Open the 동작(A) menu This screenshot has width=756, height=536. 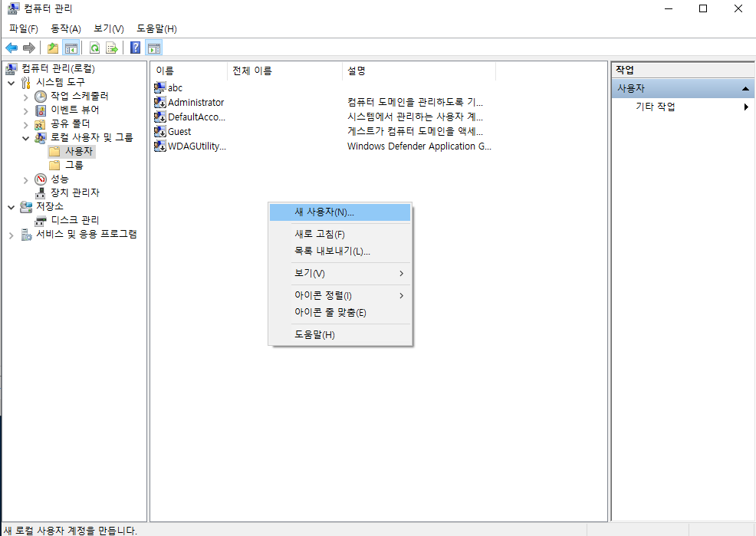66,29
